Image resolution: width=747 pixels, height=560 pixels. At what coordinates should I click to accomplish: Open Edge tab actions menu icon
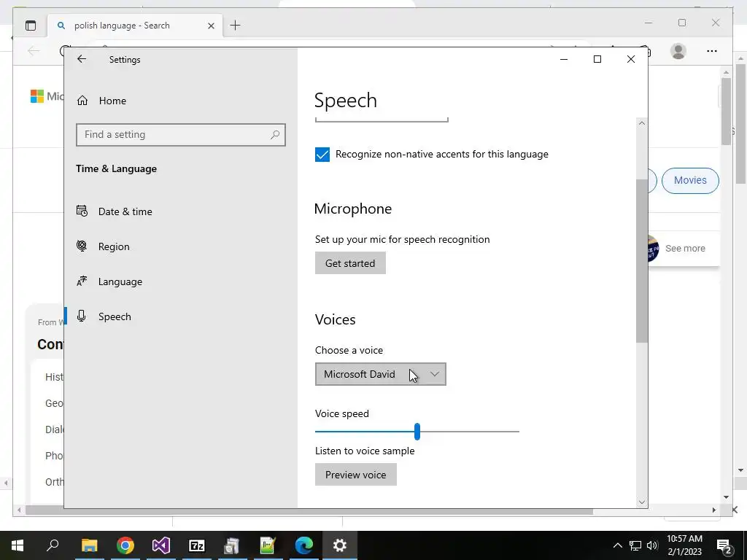coord(31,26)
